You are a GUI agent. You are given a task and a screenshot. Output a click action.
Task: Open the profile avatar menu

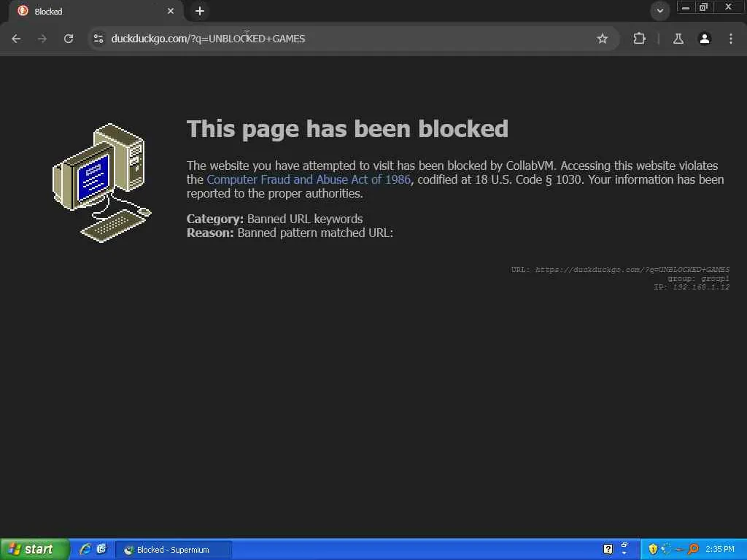(x=705, y=39)
